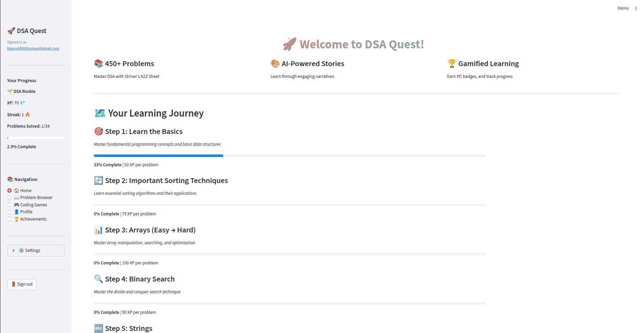Image resolution: width=644 pixels, height=333 pixels.
Task: Click the rocket icon beside DSA Quest
Action: [11, 31]
